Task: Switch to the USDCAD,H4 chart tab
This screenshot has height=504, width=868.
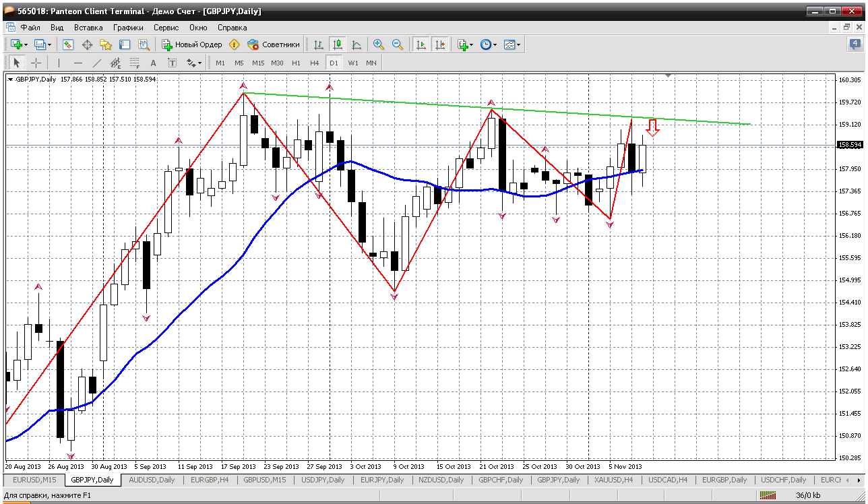Action: (x=668, y=480)
